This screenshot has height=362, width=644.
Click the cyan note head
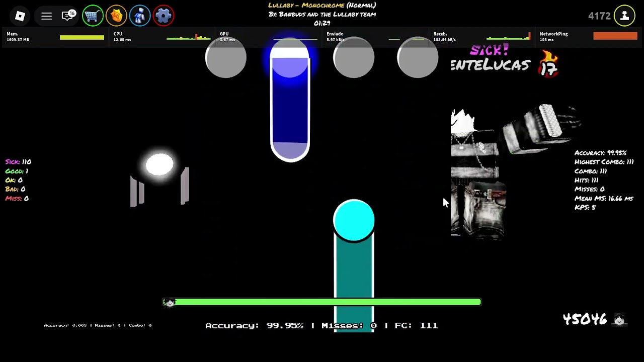pyautogui.click(x=354, y=220)
